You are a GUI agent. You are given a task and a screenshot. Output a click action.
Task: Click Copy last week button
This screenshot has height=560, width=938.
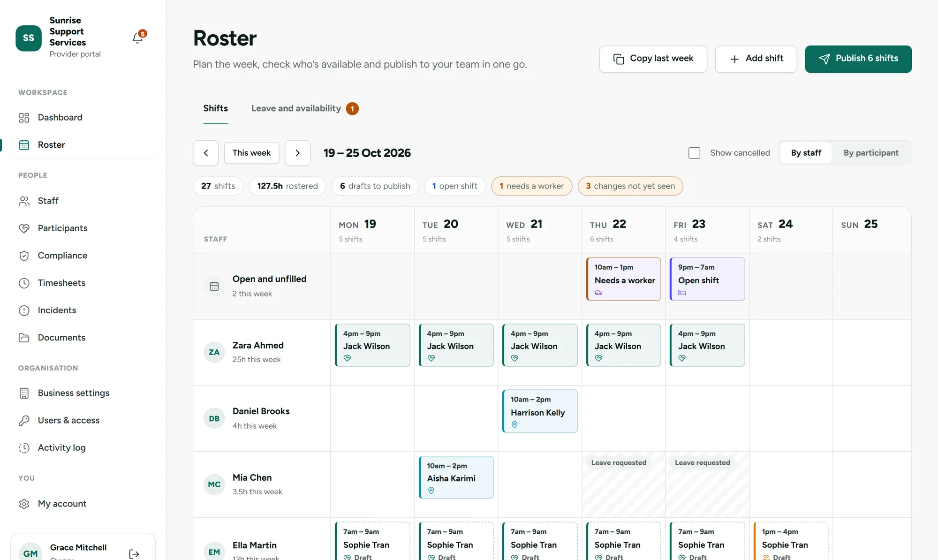point(653,59)
